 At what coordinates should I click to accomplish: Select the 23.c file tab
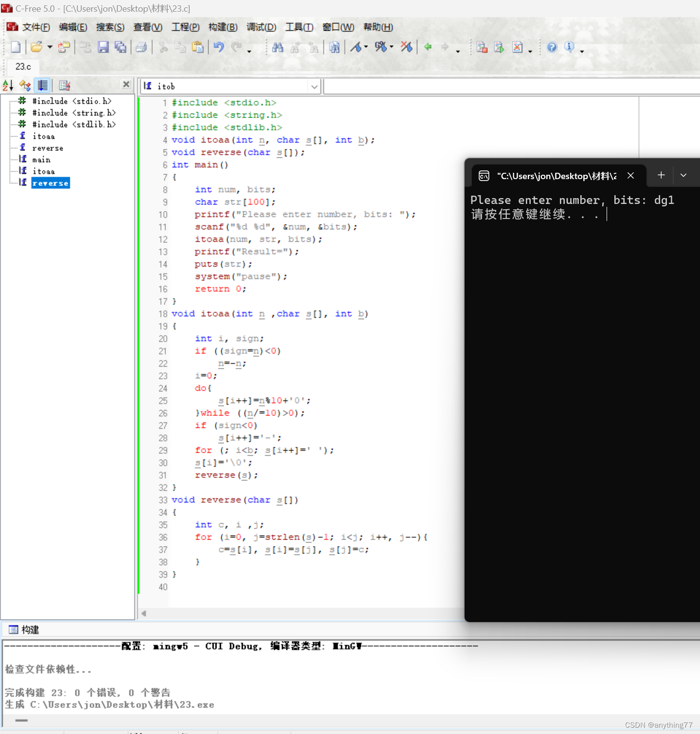coord(23,67)
